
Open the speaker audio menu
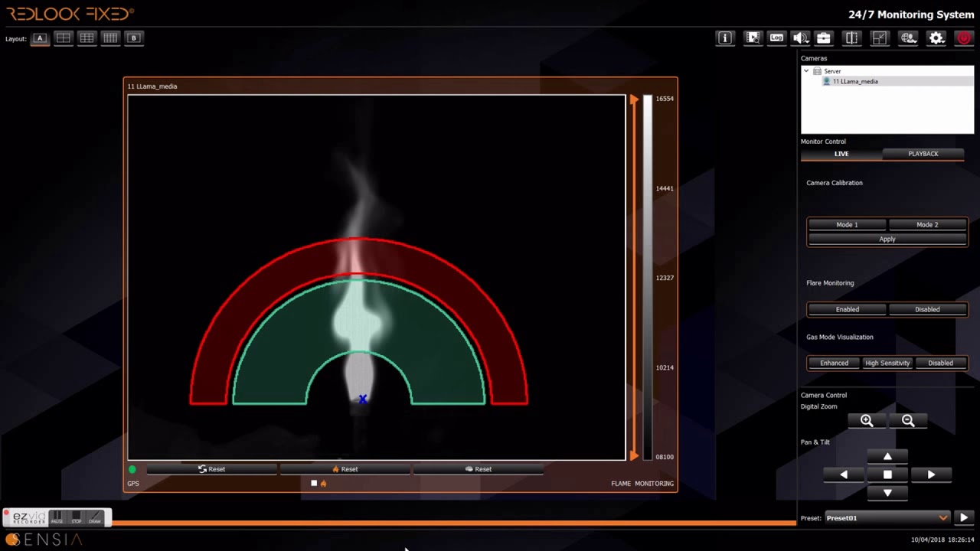(x=801, y=38)
